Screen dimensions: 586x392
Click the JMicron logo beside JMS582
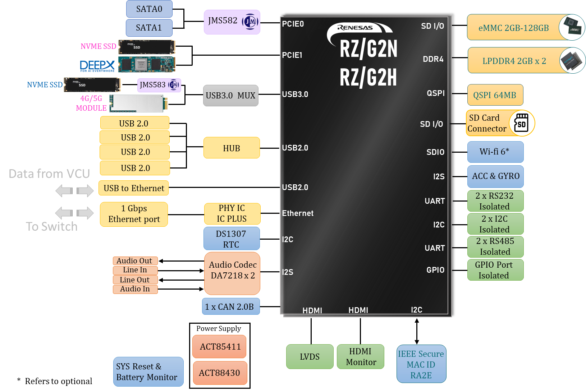[250, 22]
